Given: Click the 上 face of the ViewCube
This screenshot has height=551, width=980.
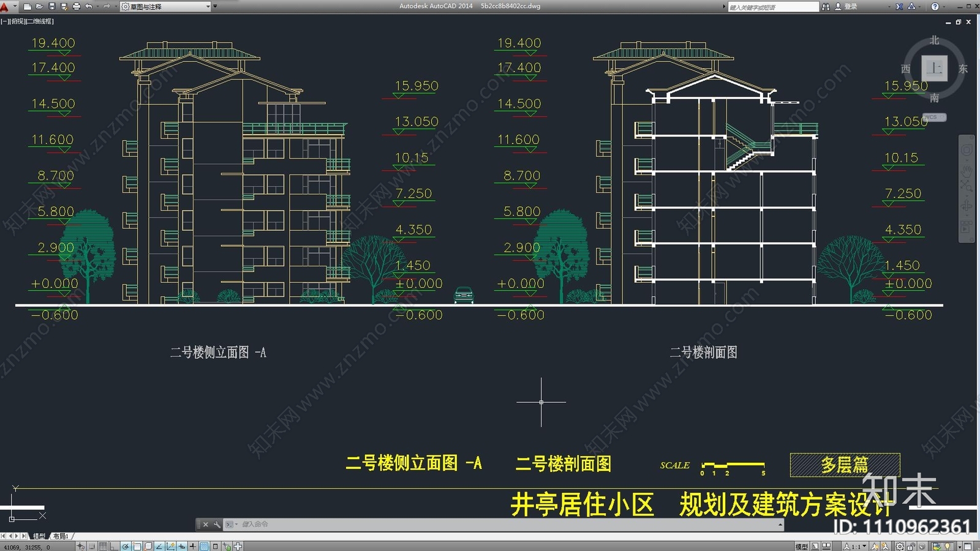Looking at the screenshot, I should [935, 68].
